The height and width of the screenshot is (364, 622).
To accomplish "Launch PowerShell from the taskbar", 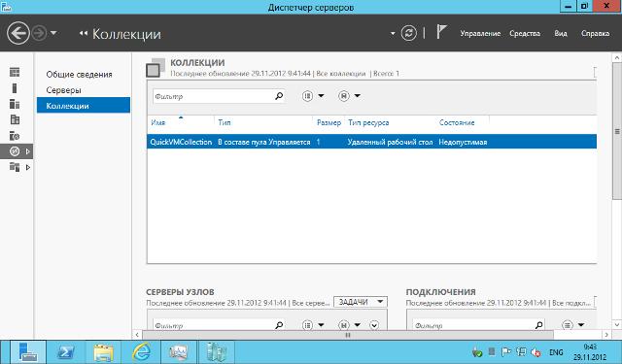I will (65, 351).
